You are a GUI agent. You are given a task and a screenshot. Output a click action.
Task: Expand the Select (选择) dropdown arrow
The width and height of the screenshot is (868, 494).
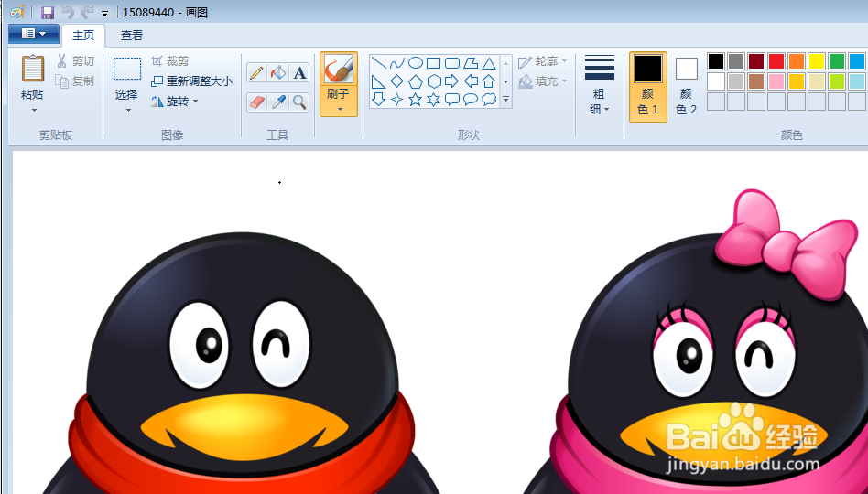coord(128,110)
